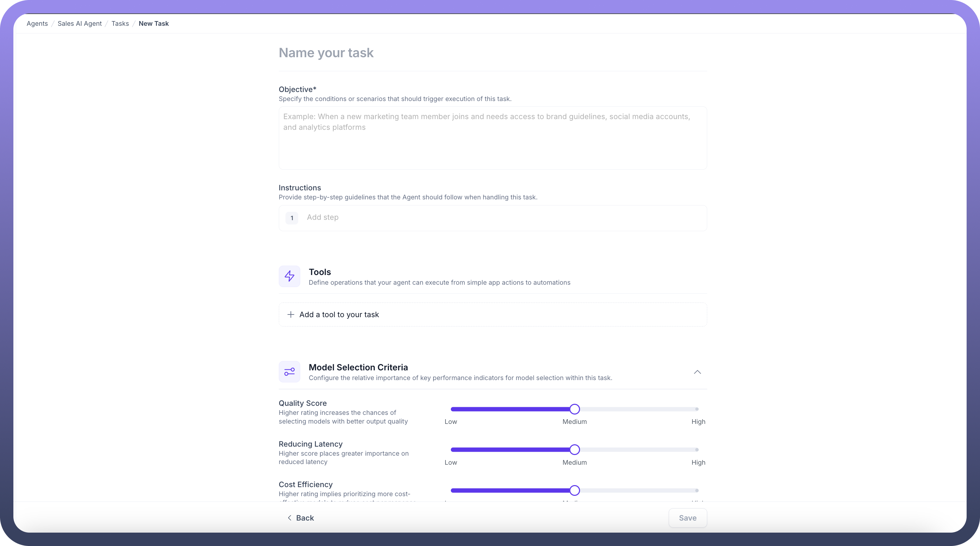Go to Sales AI Agent breadcrumb
Viewport: 980px width, 546px height.
click(x=80, y=23)
